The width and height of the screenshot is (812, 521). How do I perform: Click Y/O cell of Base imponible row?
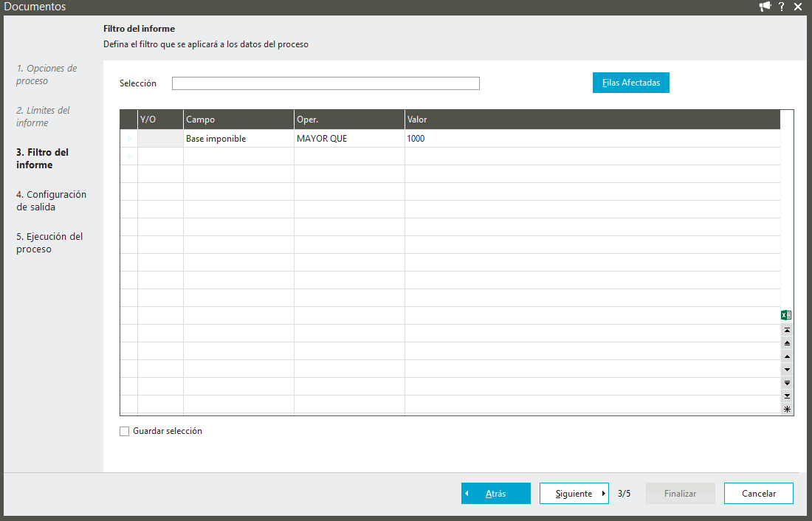point(160,138)
